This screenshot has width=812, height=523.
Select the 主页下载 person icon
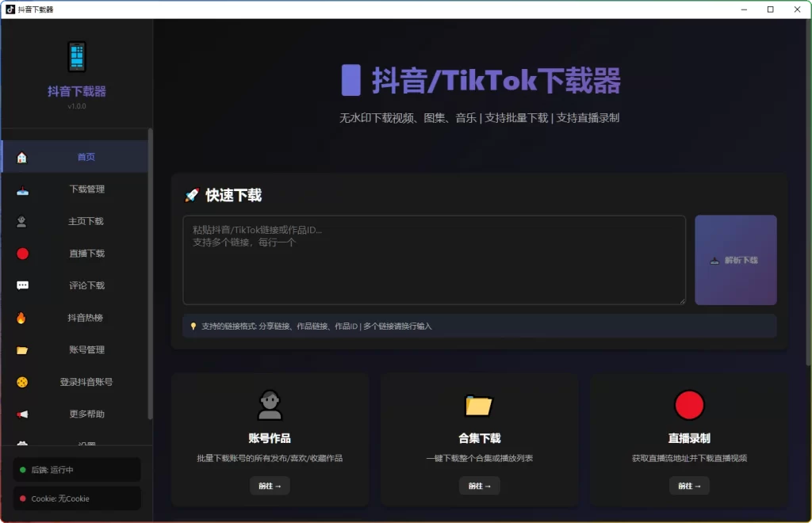[23, 221]
